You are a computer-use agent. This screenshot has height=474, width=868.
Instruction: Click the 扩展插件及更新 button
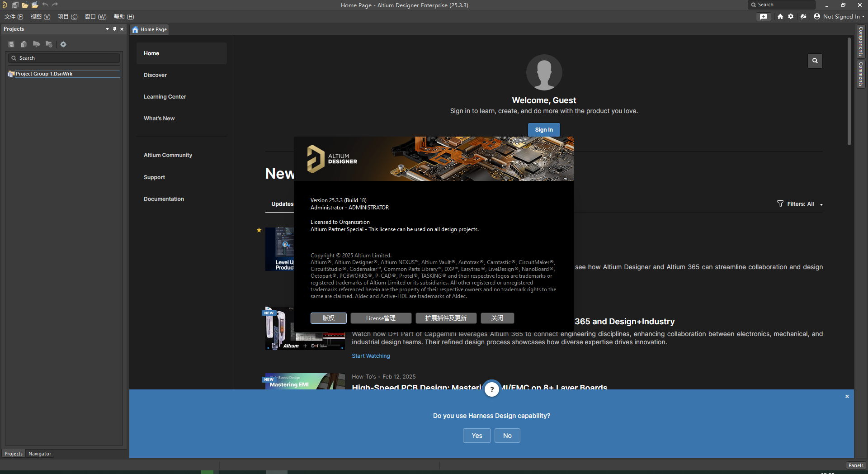[x=446, y=318]
